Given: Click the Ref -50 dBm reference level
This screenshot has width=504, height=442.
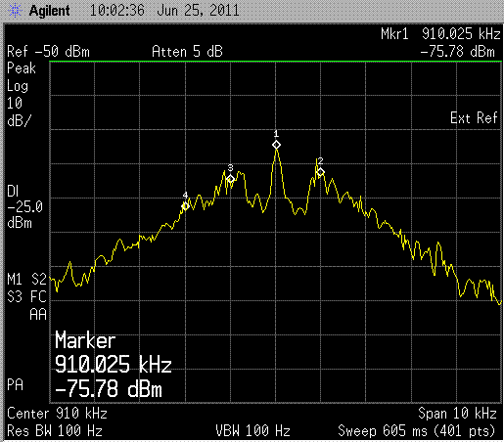Looking at the screenshot, I should [48, 52].
